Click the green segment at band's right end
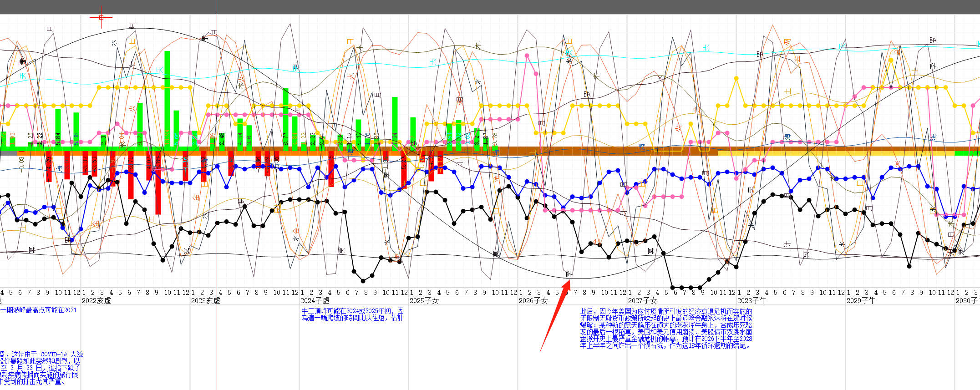Screen dimensions: 980x390 coord(967,153)
